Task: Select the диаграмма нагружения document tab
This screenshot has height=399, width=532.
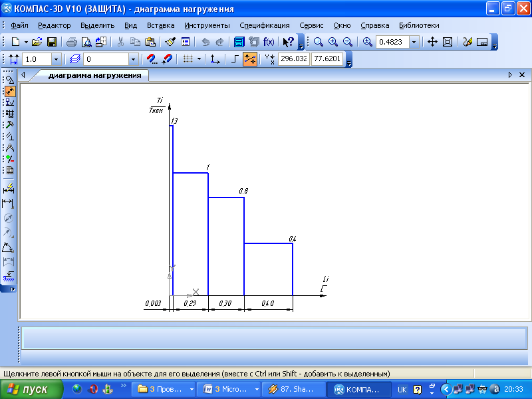Action: [94, 75]
